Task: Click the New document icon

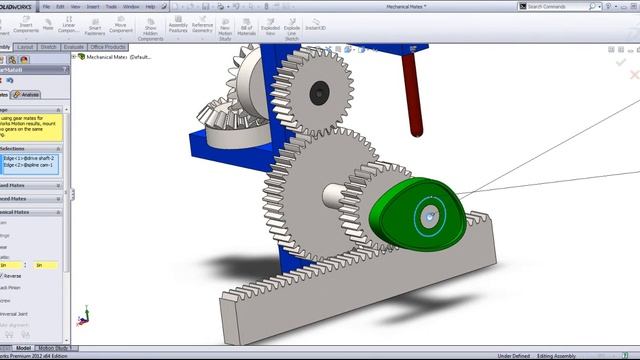Action: [x=175, y=7]
